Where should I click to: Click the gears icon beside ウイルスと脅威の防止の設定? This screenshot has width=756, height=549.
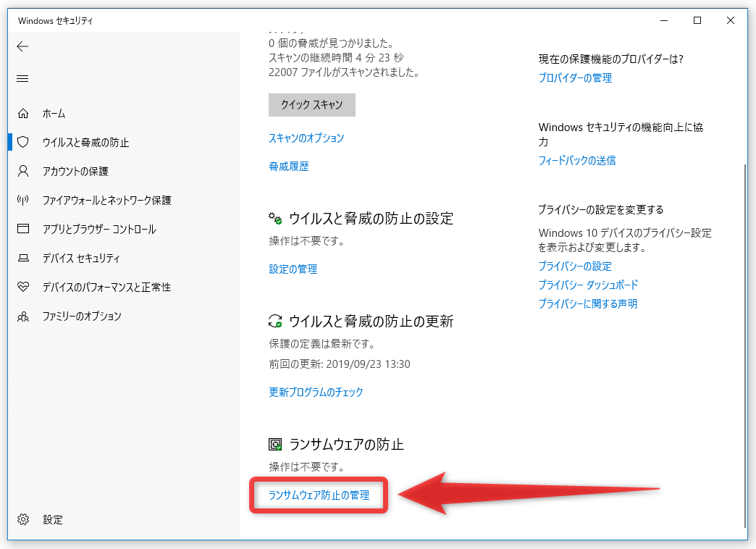[275, 219]
